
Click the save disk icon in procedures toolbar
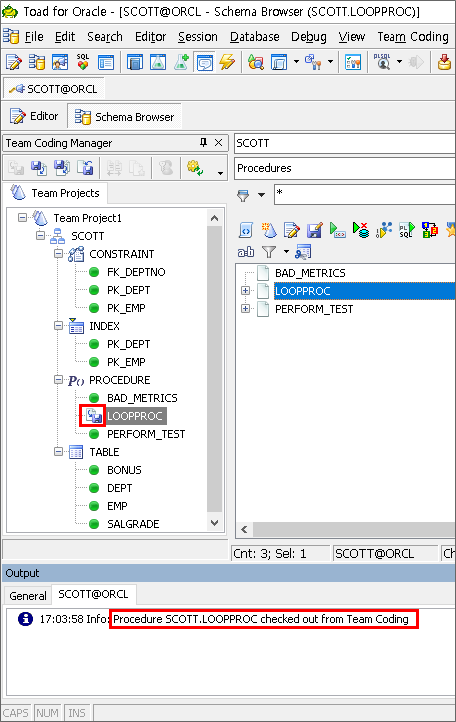(x=315, y=229)
